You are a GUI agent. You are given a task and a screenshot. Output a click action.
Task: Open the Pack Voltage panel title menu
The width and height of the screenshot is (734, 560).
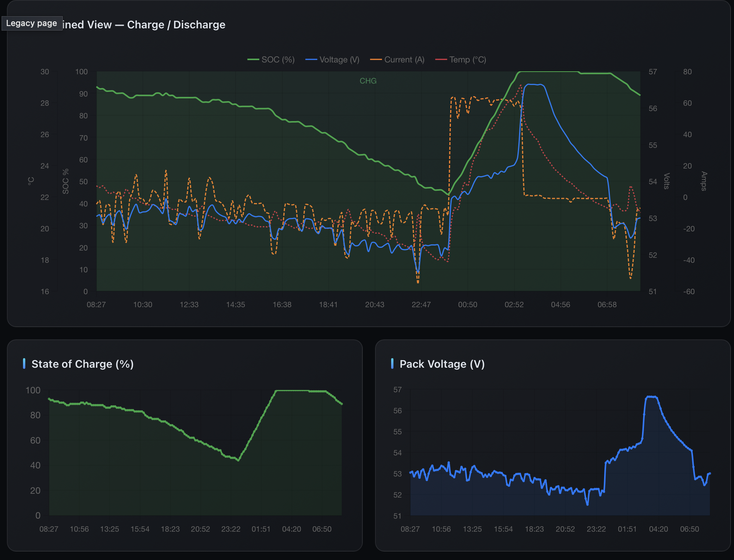(x=442, y=364)
